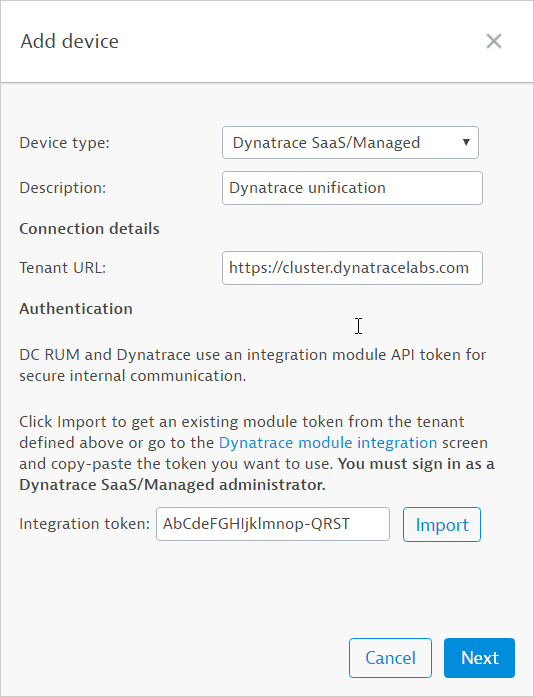Click the Tenant URL label
The width and height of the screenshot is (534, 697).
pyautogui.click(x=63, y=268)
